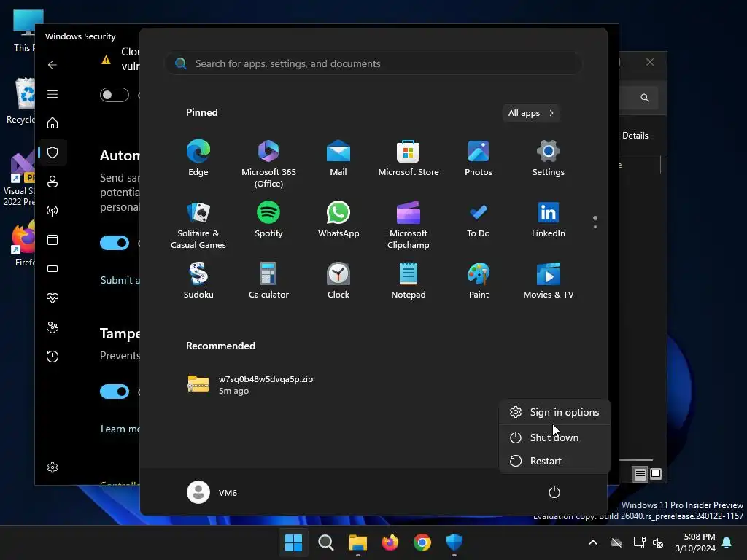Open the clock and date 5:08 PM
This screenshot has height=560, width=747.
point(695,542)
